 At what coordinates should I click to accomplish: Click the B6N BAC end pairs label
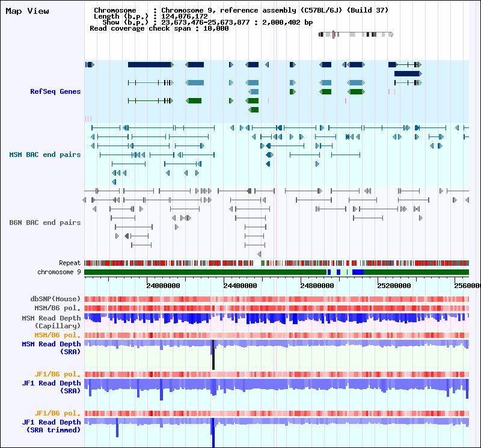pyautogui.click(x=45, y=222)
